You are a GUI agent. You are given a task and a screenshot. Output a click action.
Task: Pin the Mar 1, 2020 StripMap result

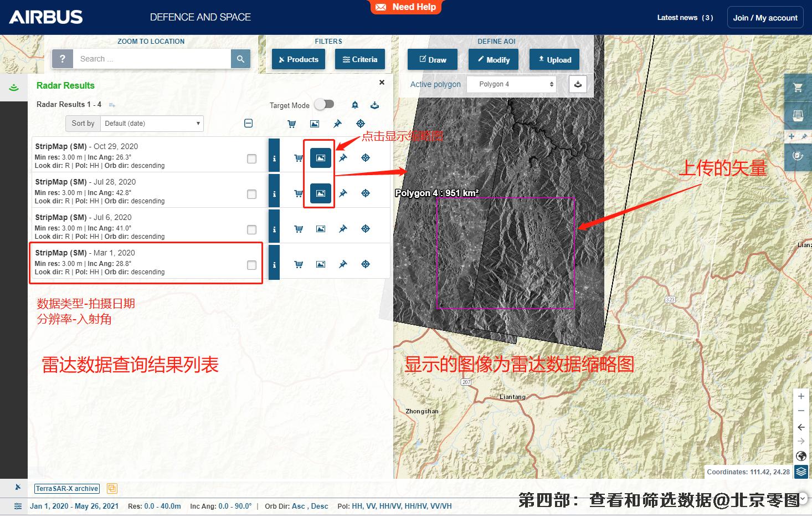343,264
